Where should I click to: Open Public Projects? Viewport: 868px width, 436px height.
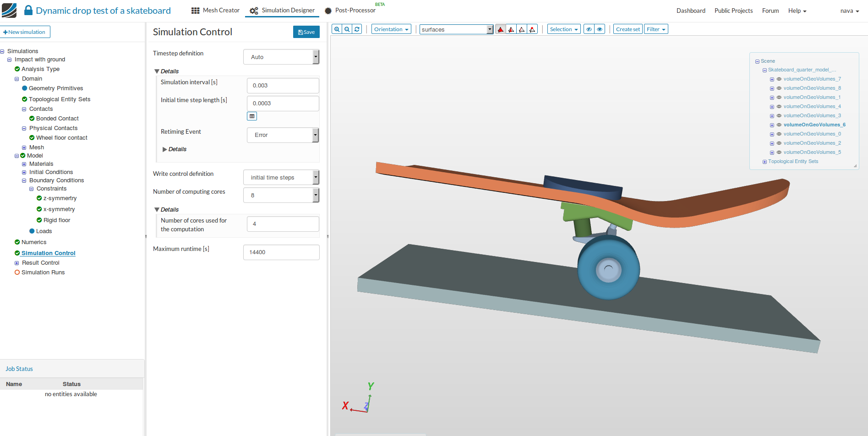(733, 11)
